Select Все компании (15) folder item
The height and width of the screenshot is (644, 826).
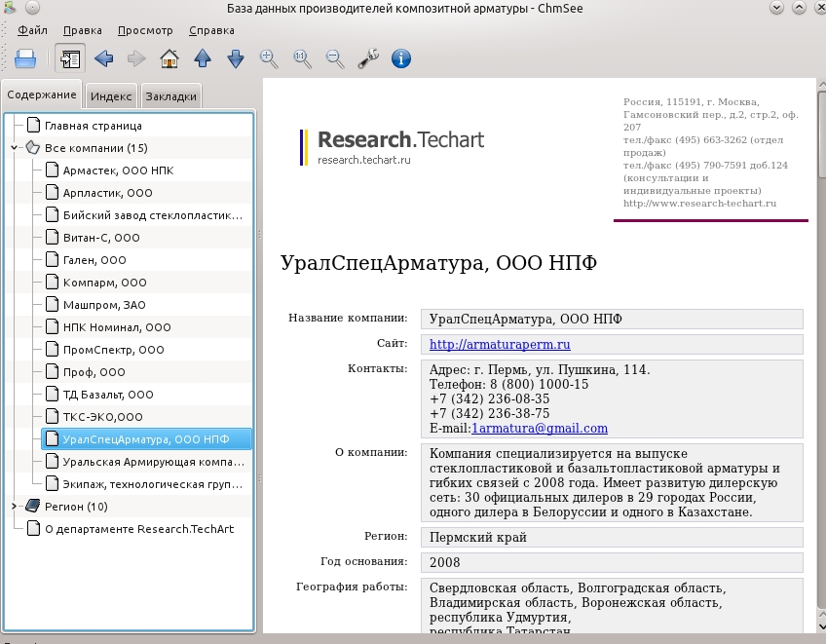click(x=95, y=148)
